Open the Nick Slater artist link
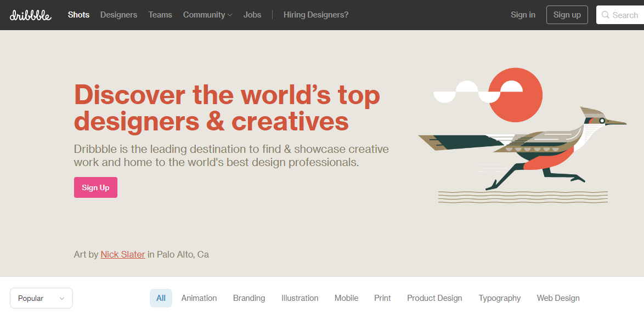Screen dimensions: 644x314 [x=123, y=254]
